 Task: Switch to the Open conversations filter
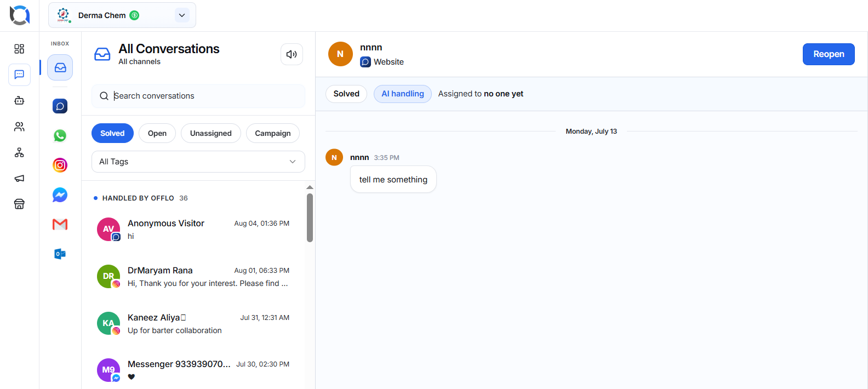157,133
